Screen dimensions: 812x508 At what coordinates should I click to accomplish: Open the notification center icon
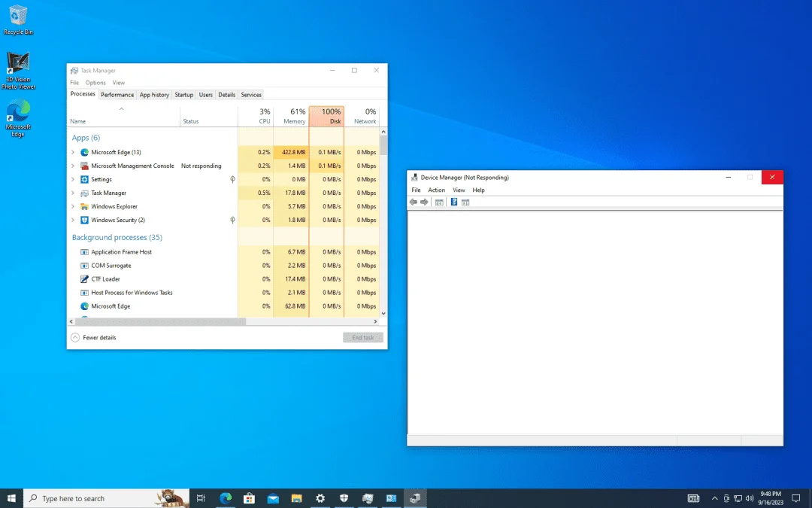(x=796, y=498)
